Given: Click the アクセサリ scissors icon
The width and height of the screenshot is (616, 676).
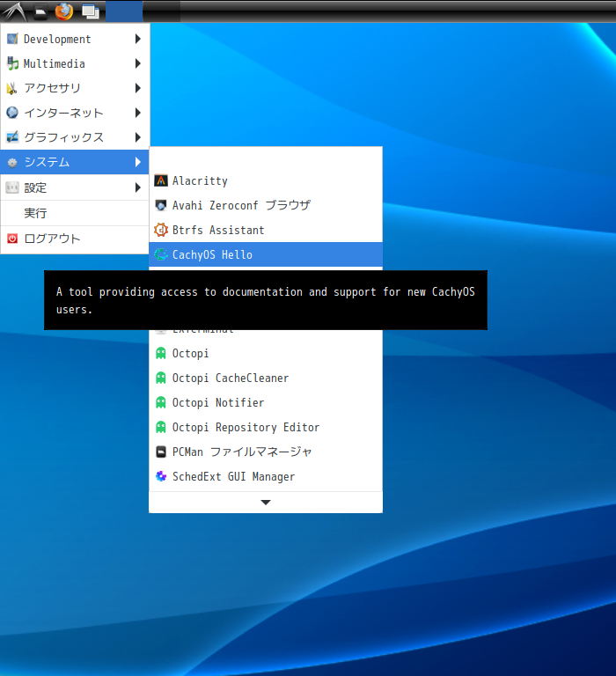Looking at the screenshot, I should [12, 88].
